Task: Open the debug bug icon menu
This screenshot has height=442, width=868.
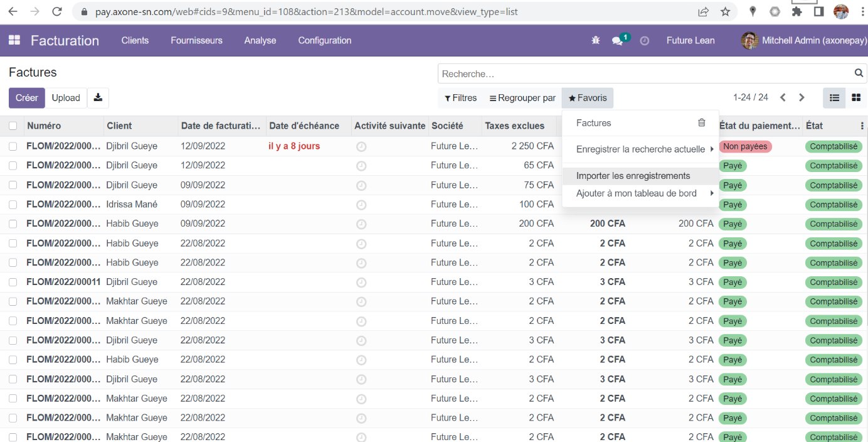Action: pyautogui.click(x=595, y=40)
